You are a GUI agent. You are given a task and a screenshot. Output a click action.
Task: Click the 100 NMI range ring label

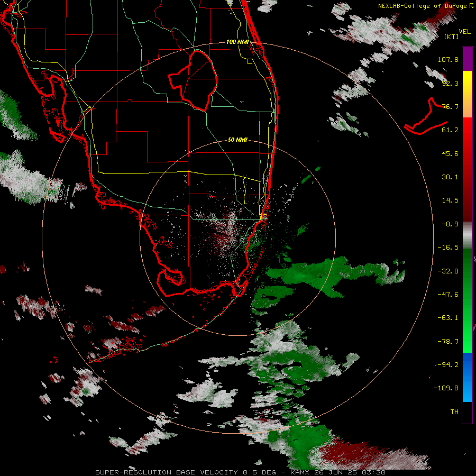point(237,42)
